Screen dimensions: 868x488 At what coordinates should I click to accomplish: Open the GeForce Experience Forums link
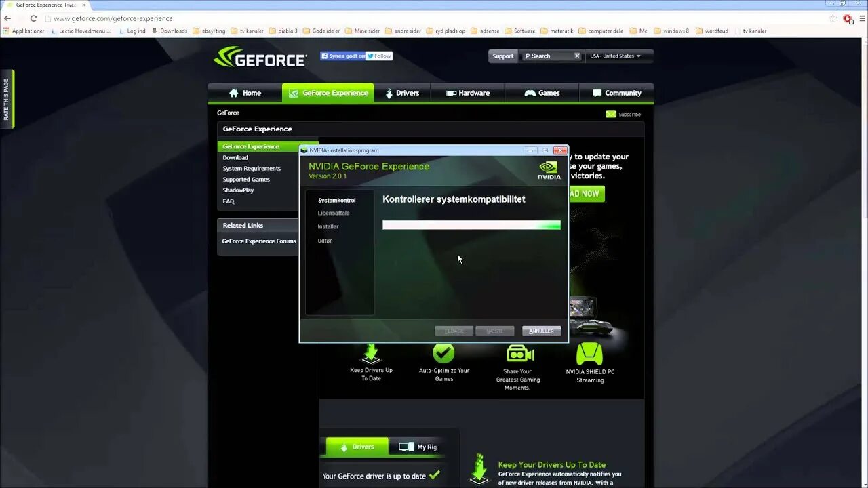259,241
